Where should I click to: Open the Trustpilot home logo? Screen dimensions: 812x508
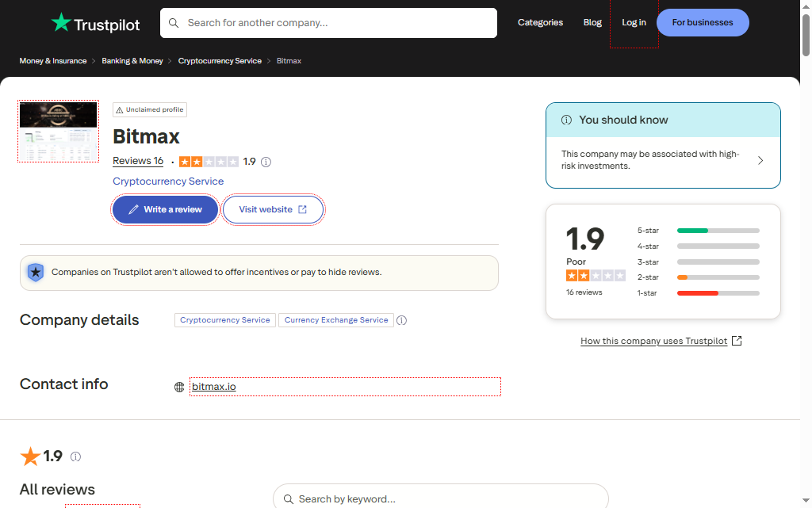[95, 23]
